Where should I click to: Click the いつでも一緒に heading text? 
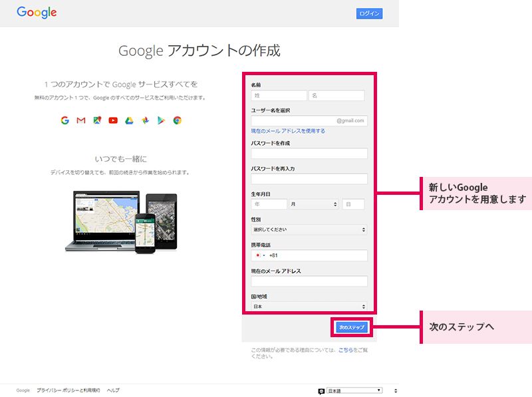point(121,159)
